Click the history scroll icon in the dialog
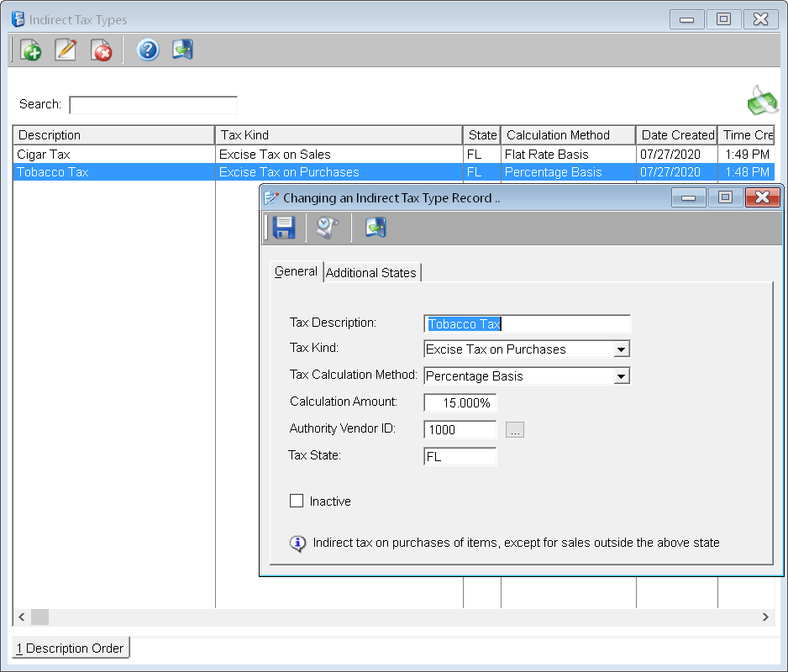This screenshot has height=672, width=788. pos(327,227)
